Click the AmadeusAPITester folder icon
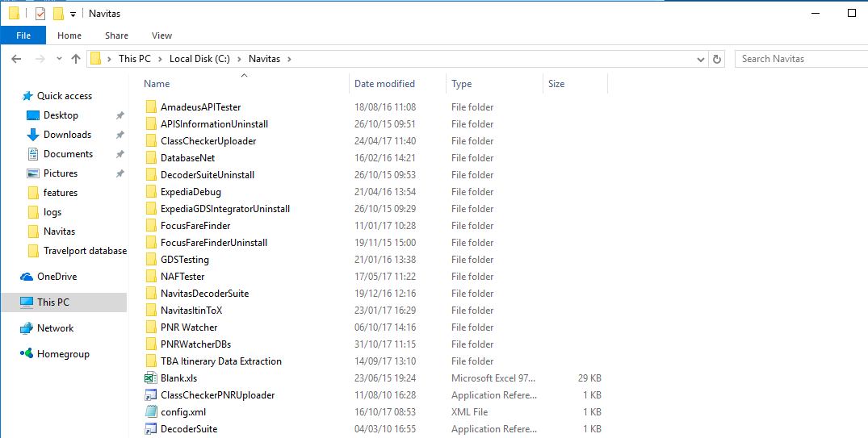The image size is (868, 438). [152, 106]
